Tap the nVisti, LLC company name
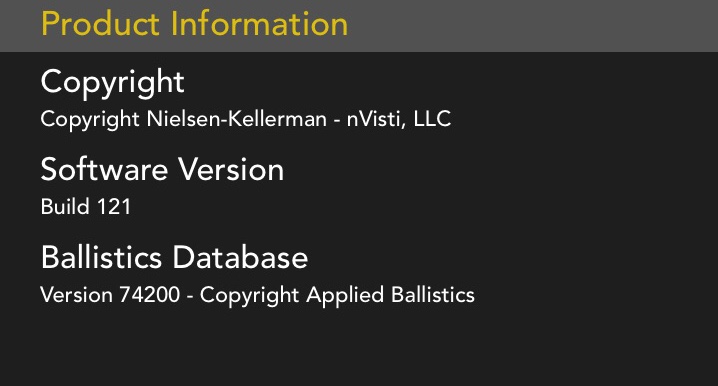Image resolution: width=718 pixels, height=386 pixels. click(x=399, y=119)
